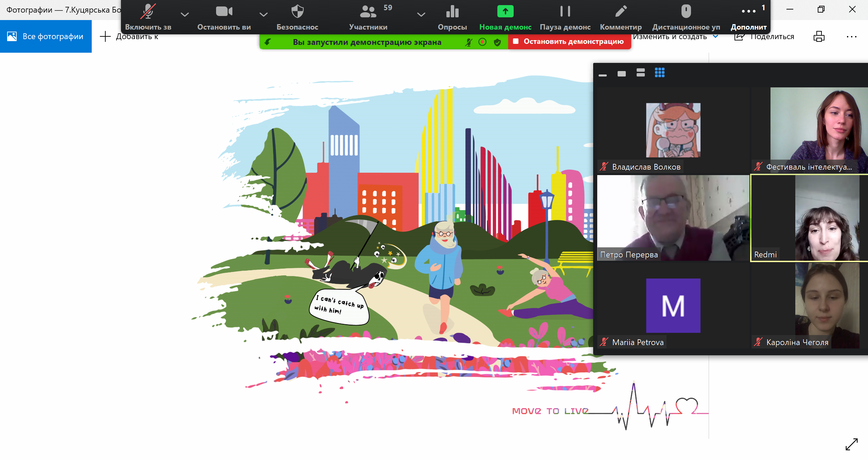Hide video panel with minimize-strip icon

click(603, 75)
